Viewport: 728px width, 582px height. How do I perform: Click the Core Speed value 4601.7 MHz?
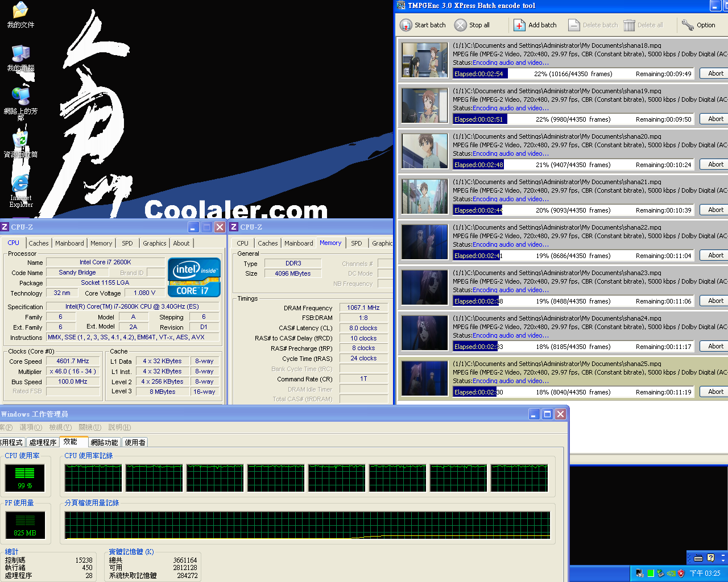[x=73, y=361]
